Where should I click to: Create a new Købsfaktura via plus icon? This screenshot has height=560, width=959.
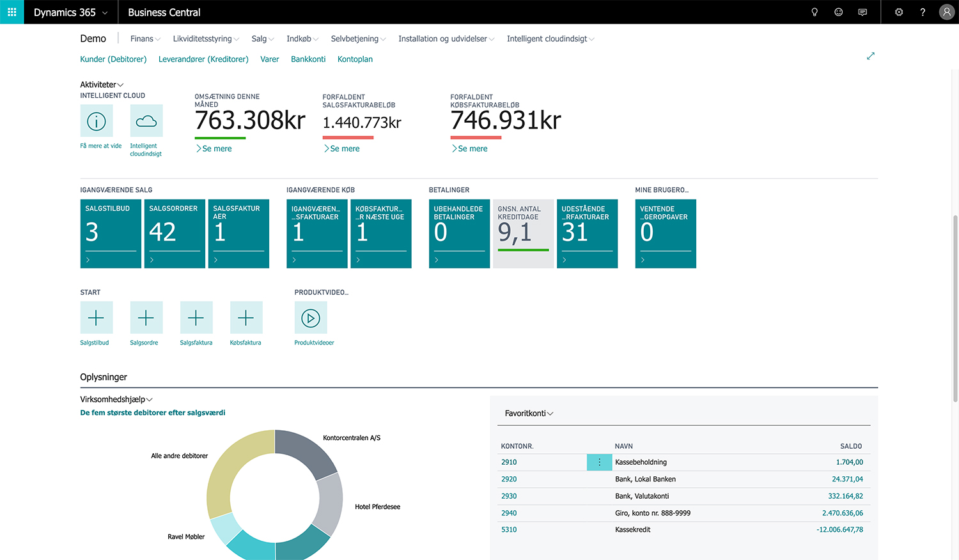(x=246, y=318)
